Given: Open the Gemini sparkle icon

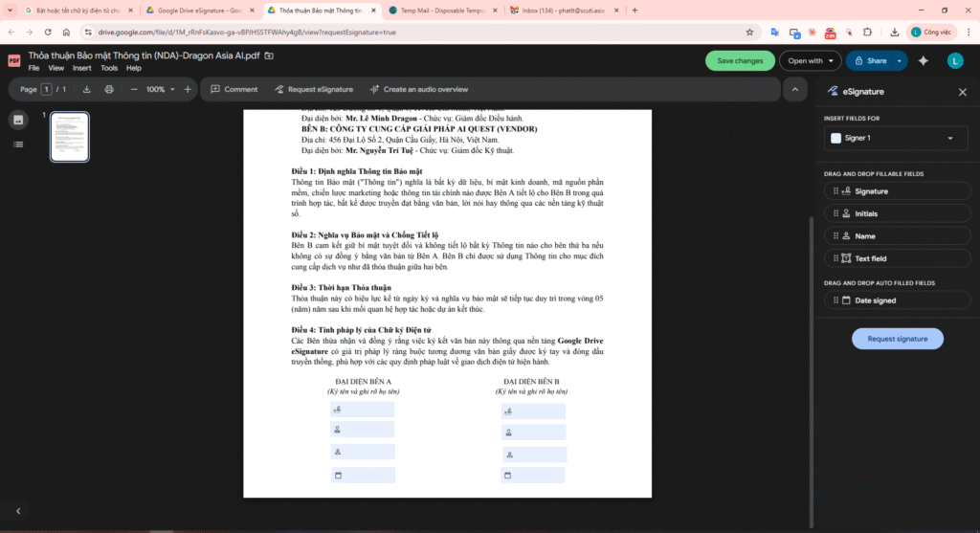Looking at the screenshot, I should point(924,60).
